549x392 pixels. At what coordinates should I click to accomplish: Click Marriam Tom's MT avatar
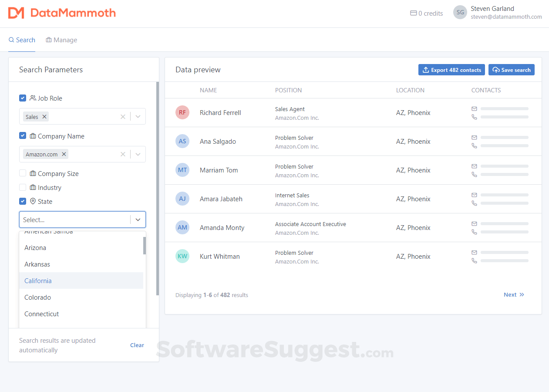pos(182,170)
